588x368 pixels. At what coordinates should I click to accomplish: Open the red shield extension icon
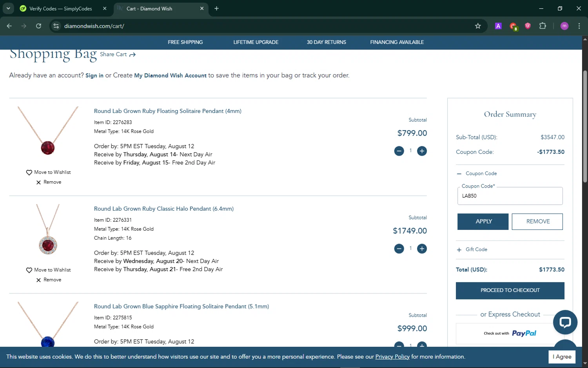pos(528,26)
